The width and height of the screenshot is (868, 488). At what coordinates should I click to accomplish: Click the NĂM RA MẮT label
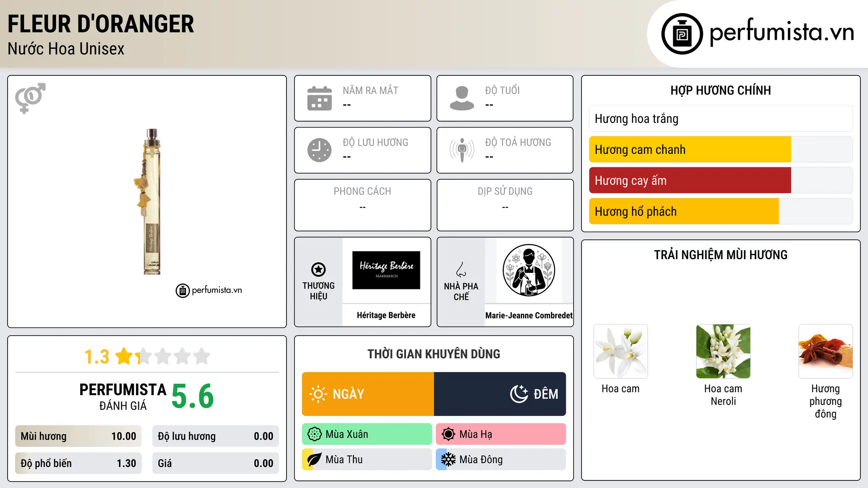pyautogui.click(x=370, y=90)
